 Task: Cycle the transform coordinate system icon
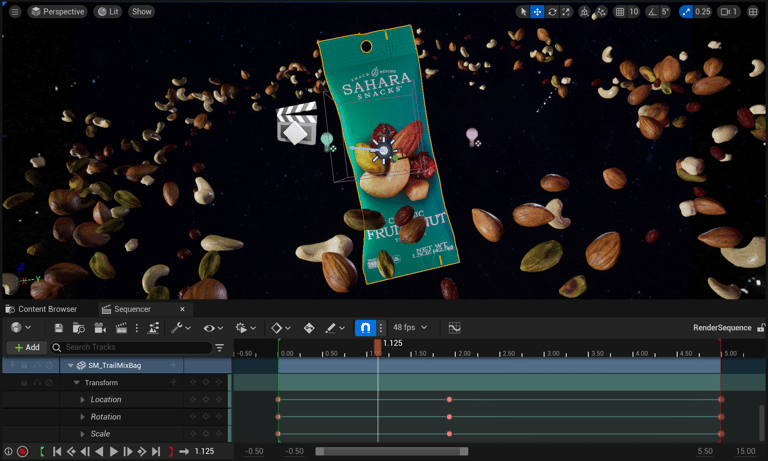(584, 12)
